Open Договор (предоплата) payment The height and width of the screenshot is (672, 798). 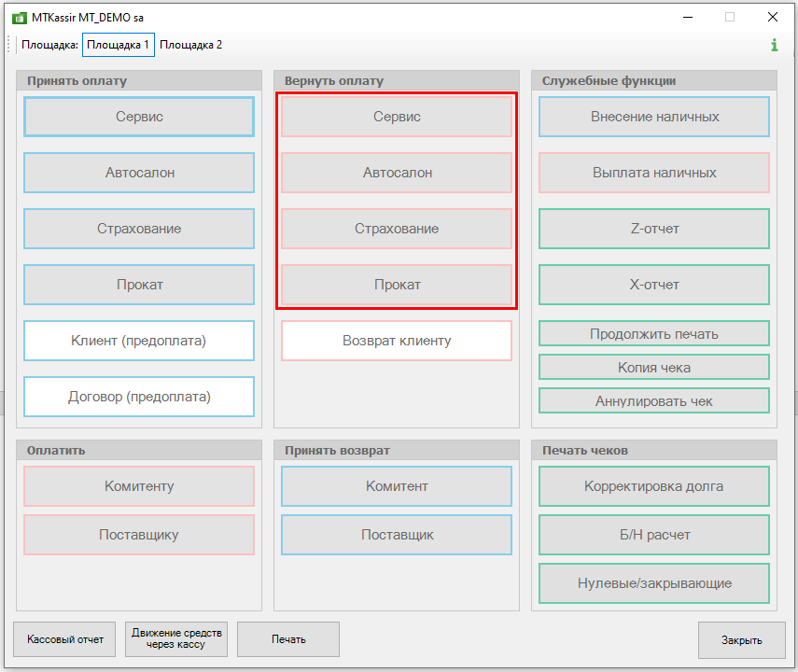[x=139, y=397]
